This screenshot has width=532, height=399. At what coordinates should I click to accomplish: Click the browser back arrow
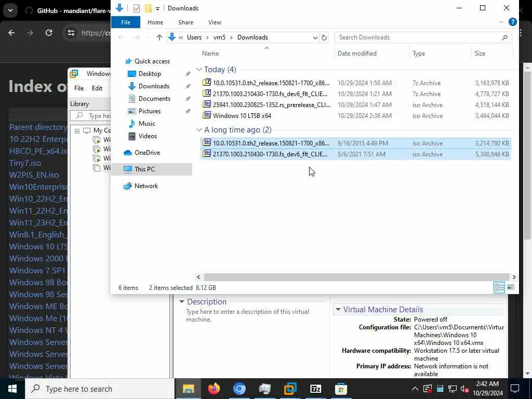[11, 33]
